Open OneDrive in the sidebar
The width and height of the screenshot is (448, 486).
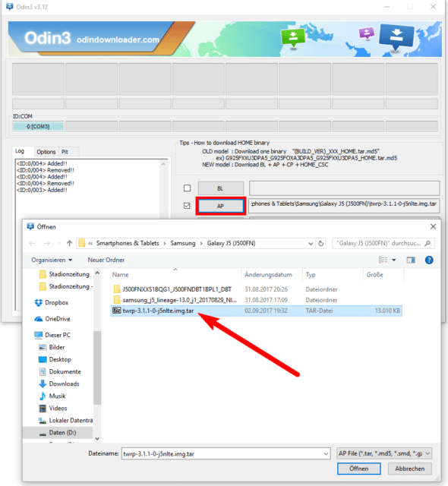[x=52, y=319]
